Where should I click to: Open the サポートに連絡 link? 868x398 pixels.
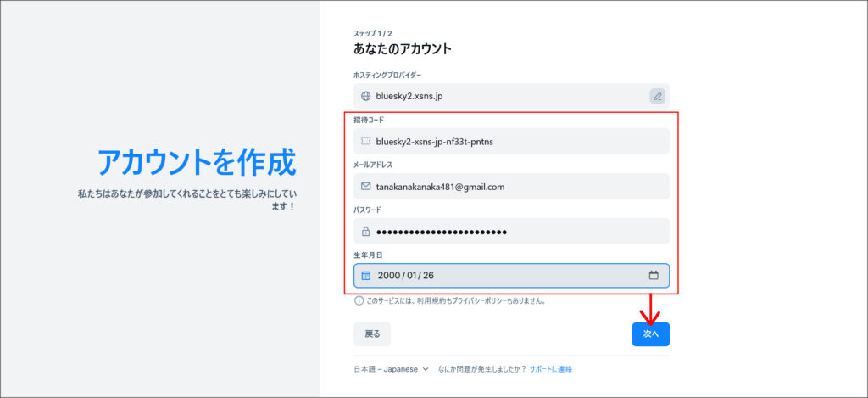click(550, 369)
